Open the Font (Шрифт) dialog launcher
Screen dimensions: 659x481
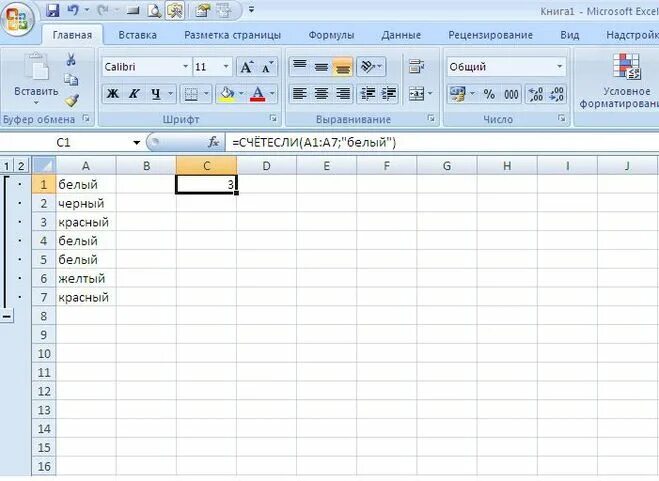click(274, 119)
